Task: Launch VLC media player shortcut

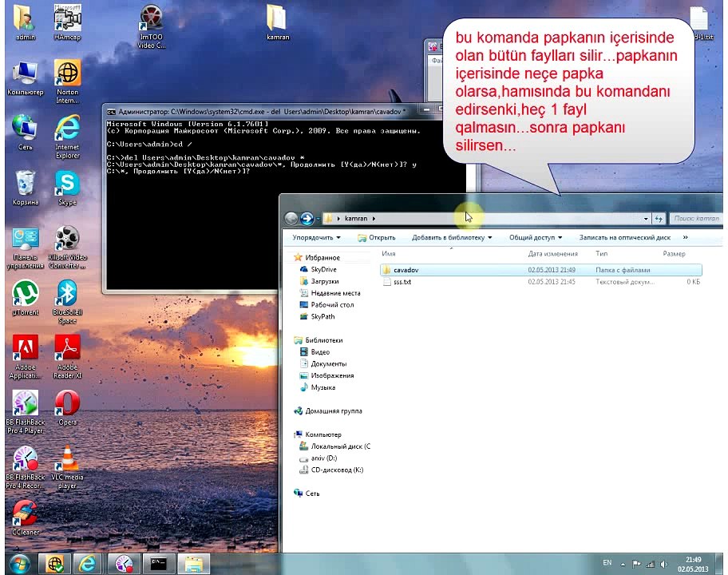Action: point(67,467)
